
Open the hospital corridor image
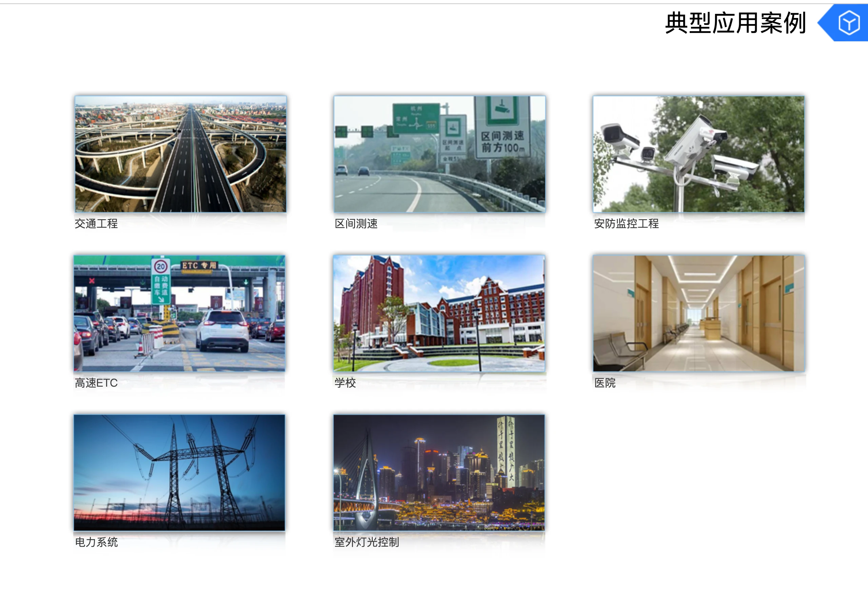tap(698, 313)
